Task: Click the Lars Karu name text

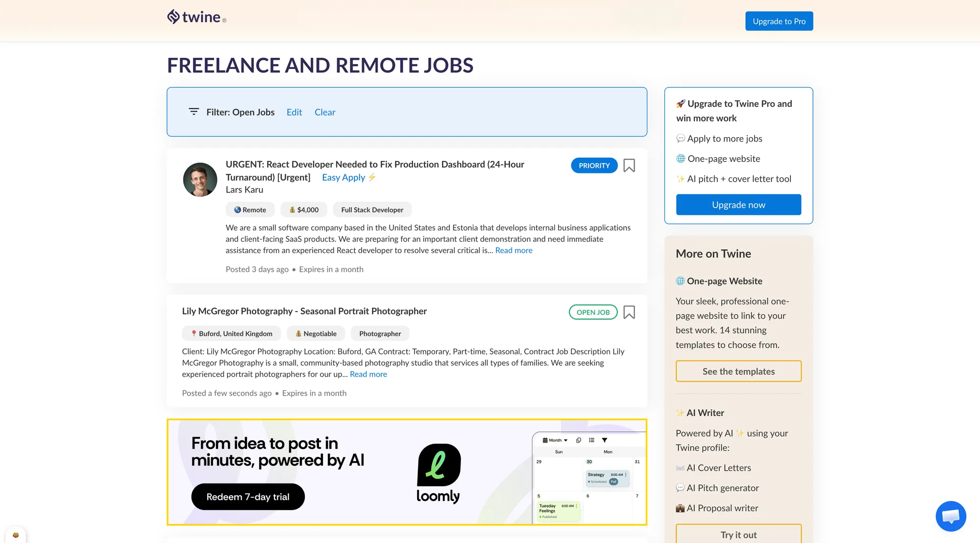Action: pos(245,189)
